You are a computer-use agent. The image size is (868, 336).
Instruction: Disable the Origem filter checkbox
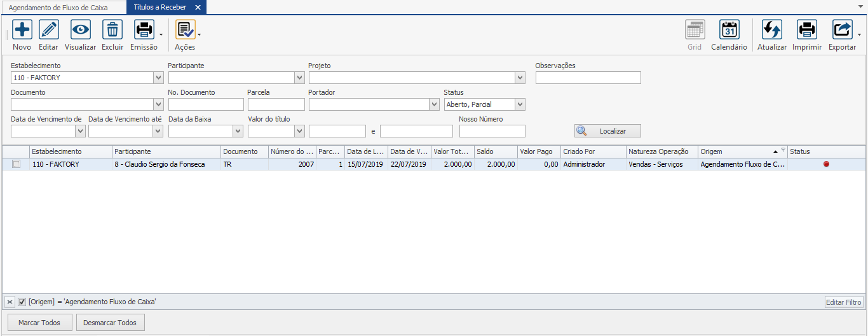[x=22, y=302]
